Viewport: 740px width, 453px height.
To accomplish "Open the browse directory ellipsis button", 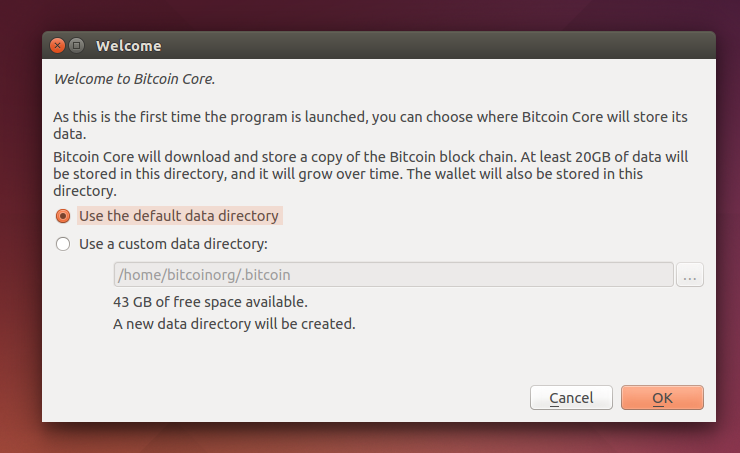I will coord(690,275).
